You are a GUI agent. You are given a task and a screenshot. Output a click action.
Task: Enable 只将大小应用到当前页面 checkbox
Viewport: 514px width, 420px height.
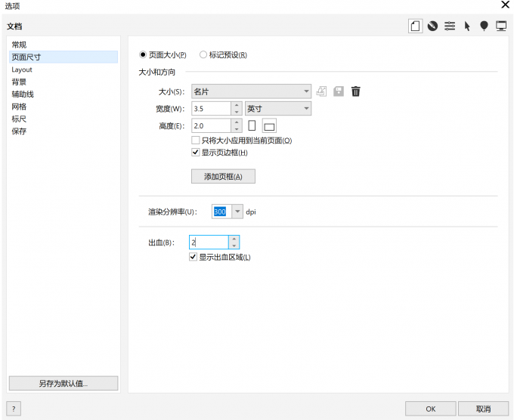[x=196, y=141]
